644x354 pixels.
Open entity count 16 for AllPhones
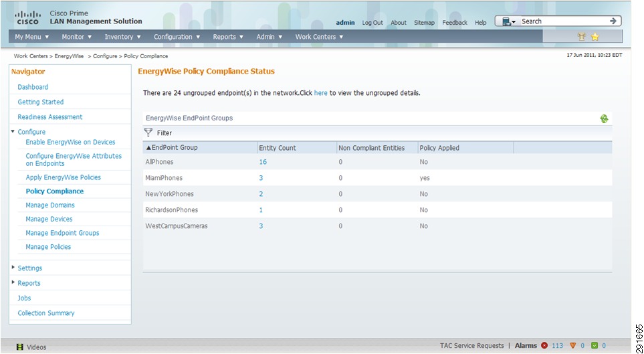click(x=263, y=161)
